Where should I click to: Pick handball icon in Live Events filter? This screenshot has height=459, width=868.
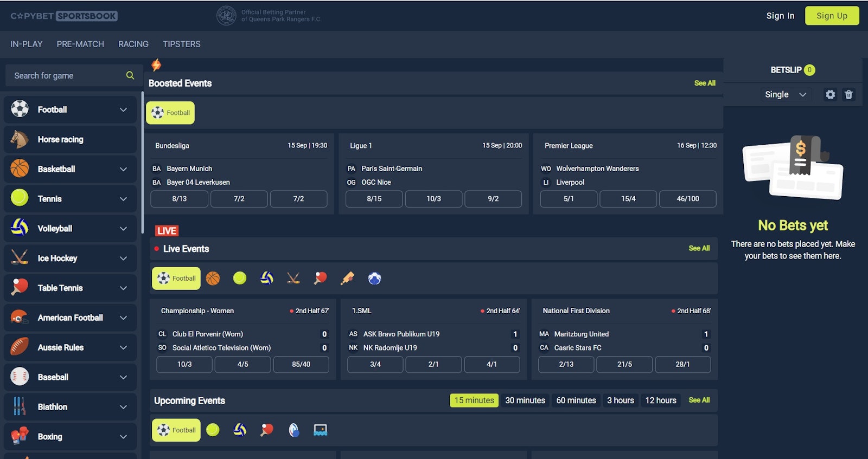(x=374, y=279)
